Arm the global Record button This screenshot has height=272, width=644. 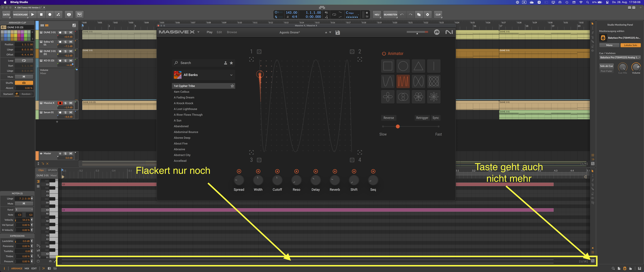[50, 14]
